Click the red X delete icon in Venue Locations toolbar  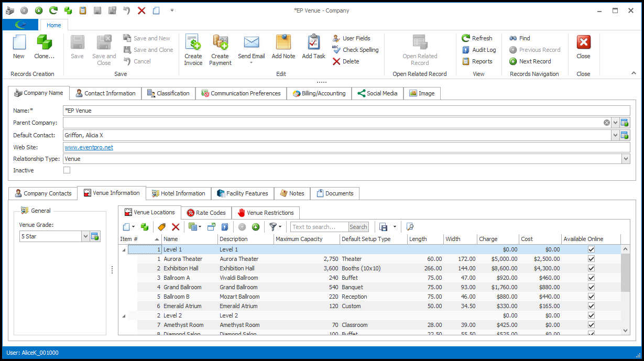pos(176,227)
